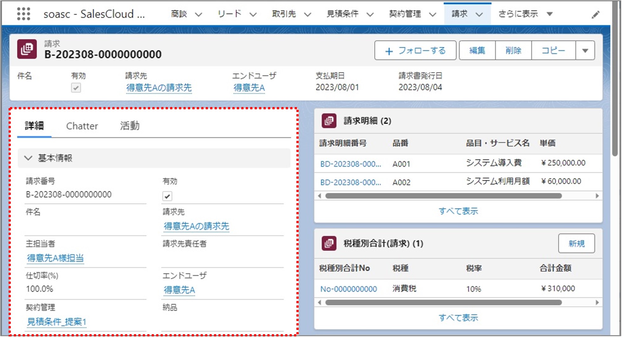This screenshot has width=644, height=338.
Task: Open the 商談 tab dropdown chevron
Action: coord(199,14)
